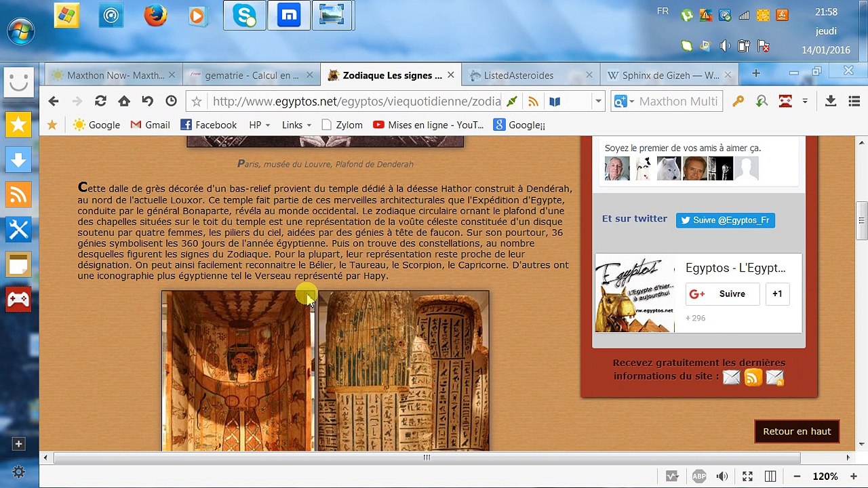Open download manager toolbar icon

(x=831, y=102)
